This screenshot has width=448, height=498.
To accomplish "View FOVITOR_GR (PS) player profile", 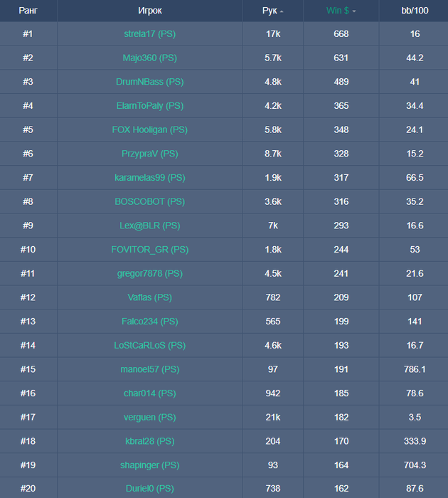I will point(150,249).
